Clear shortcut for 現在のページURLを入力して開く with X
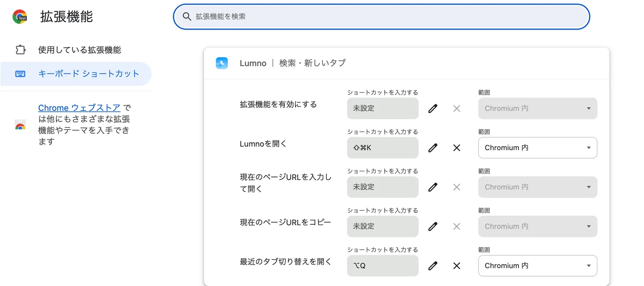Image resolution: width=644 pixels, height=286 pixels. [x=457, y=187]
